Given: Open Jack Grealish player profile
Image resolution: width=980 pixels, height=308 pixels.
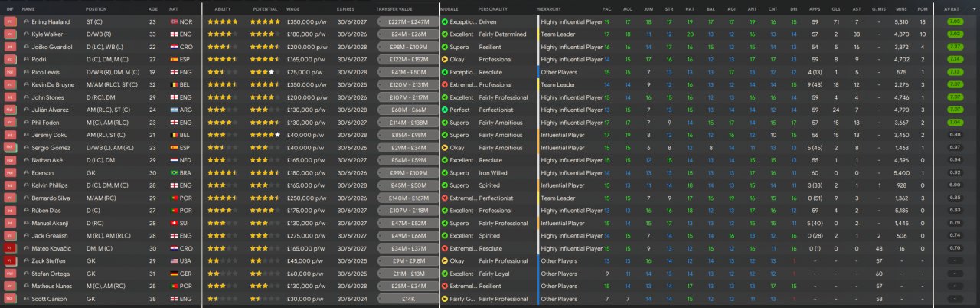Looking at the screenshot, I should point(50,236).
